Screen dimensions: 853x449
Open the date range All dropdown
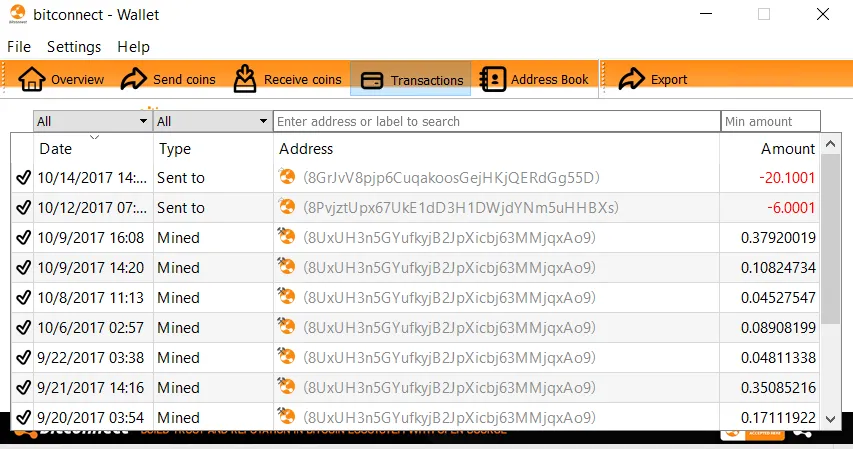click(92, 121)
